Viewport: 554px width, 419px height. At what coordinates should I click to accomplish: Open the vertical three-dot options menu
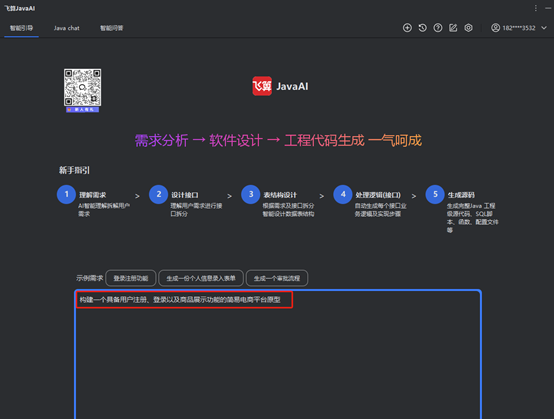coord(536,8)
